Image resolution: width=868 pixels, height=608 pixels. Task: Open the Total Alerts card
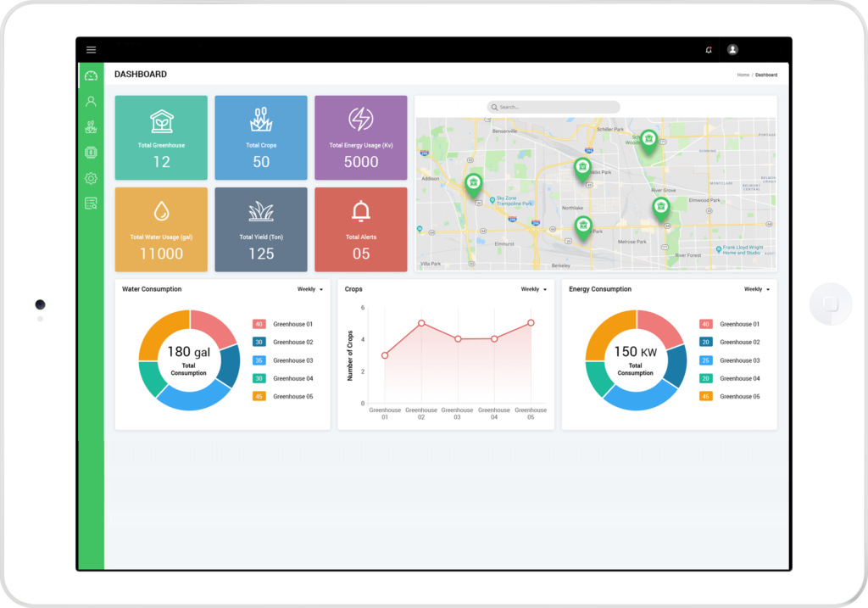[361, 229]
